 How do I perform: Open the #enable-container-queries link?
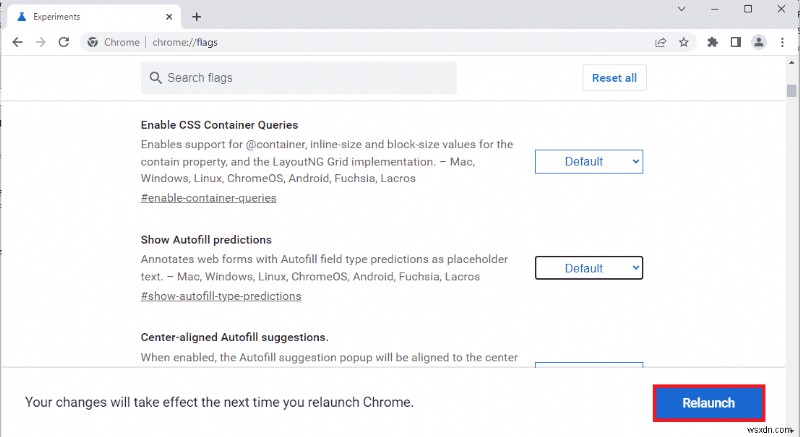pos(209,198)
